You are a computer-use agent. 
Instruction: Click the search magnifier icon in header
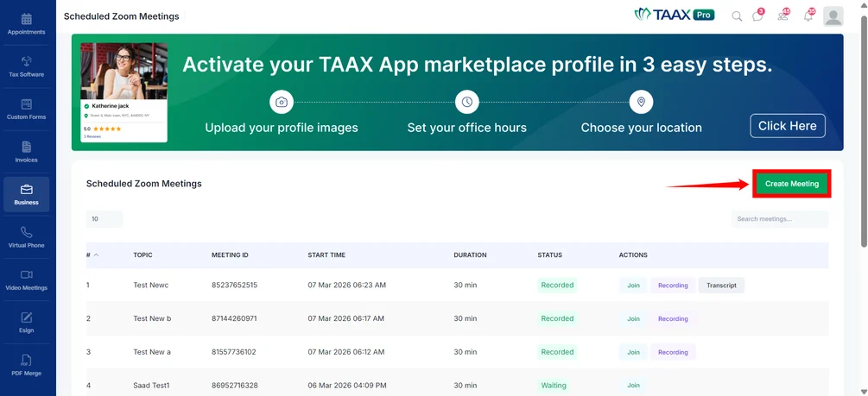pos(737,16)
